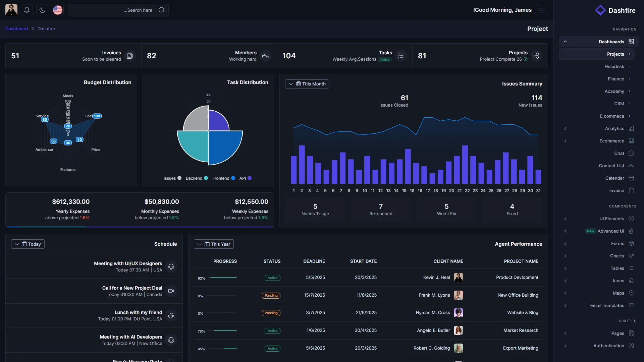Click headset icon for AI Developers meeting

coord(171,340)
